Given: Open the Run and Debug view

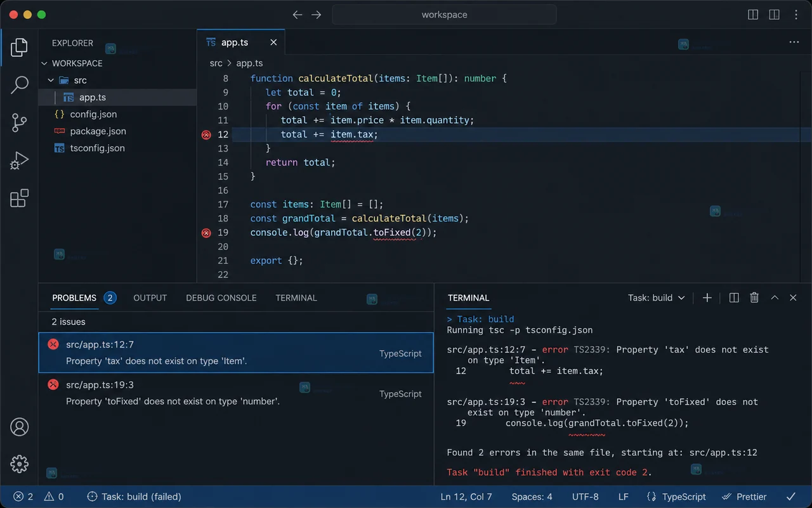Looking at the screenshot, I should click(19, 160).
